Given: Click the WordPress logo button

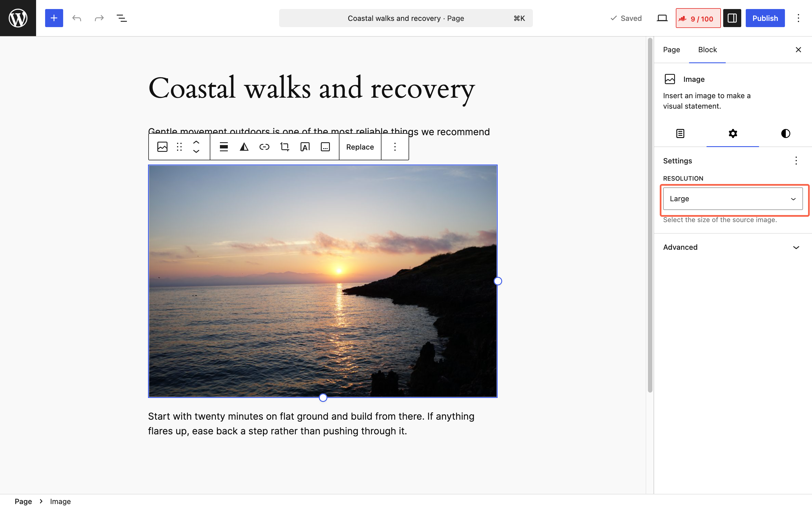Looking at the screenshot, I should [18, 18].
